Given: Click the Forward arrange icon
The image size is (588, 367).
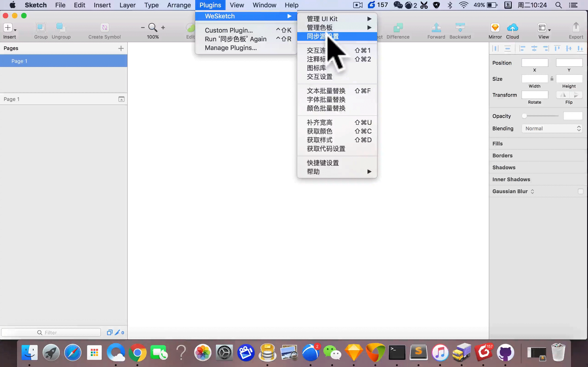Looking at the screenshot, I should (x=436, y=28).
